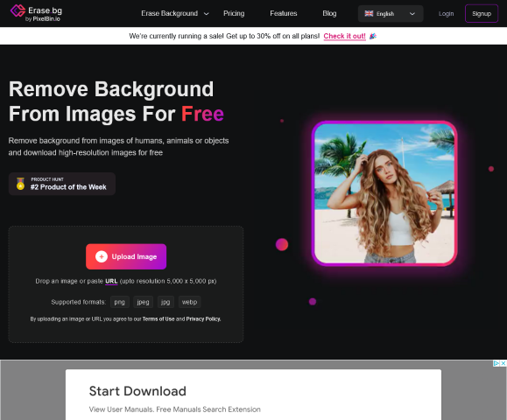Click the jpg format tag

click(165, 302)
